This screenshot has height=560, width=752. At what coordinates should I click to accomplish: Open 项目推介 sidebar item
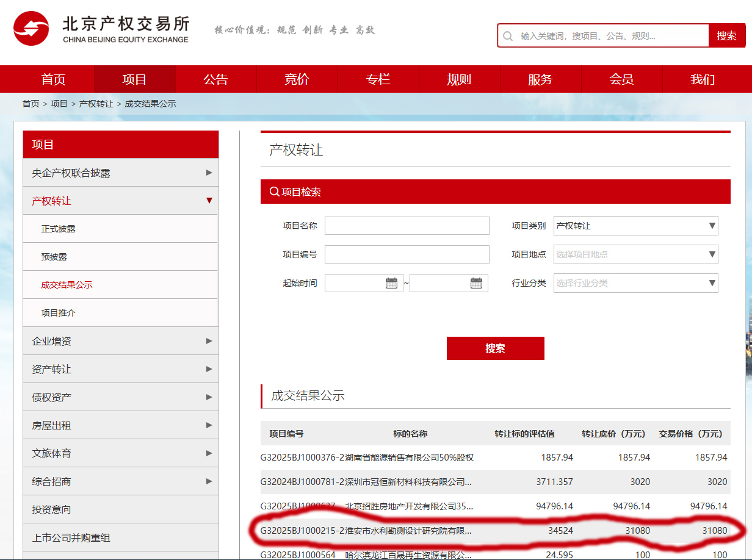click(x=120, y=313)
